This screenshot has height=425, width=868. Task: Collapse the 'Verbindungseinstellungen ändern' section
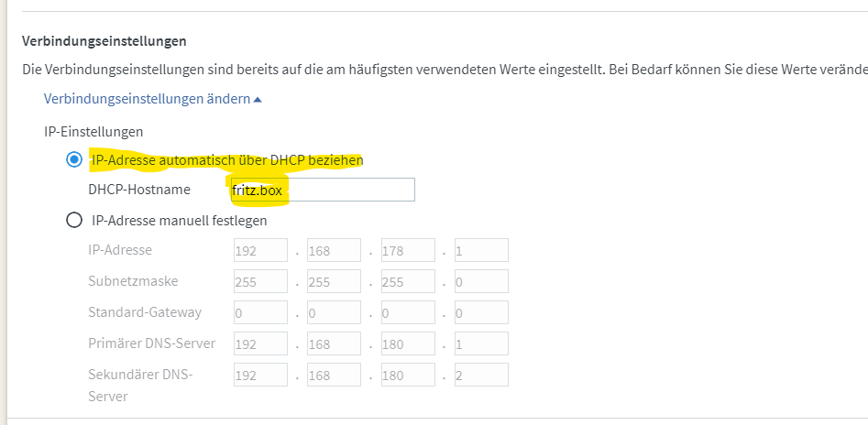[x=152, y=98]
